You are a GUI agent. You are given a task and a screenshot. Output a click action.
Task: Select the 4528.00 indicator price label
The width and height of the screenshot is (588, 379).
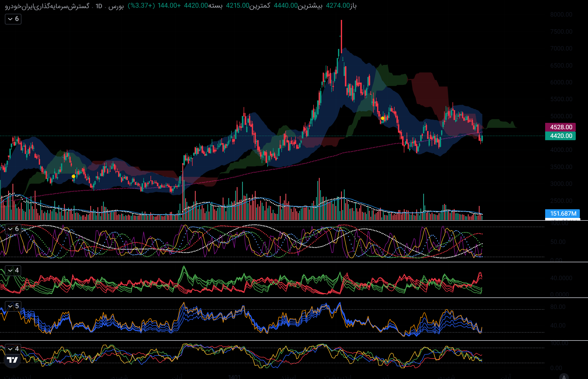(x=560, y=127)
